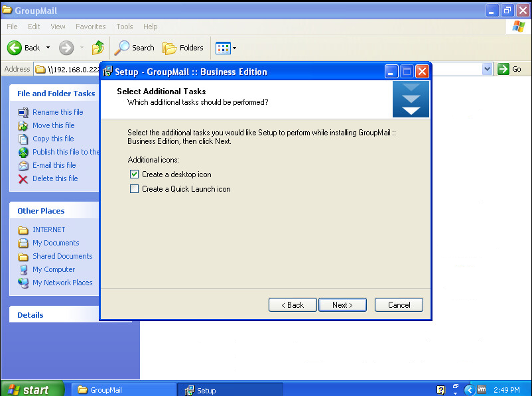Screen dimensions: 532x396
Task: Open the Back button history dropdown arrow
Action: click(x=48, y=48)
